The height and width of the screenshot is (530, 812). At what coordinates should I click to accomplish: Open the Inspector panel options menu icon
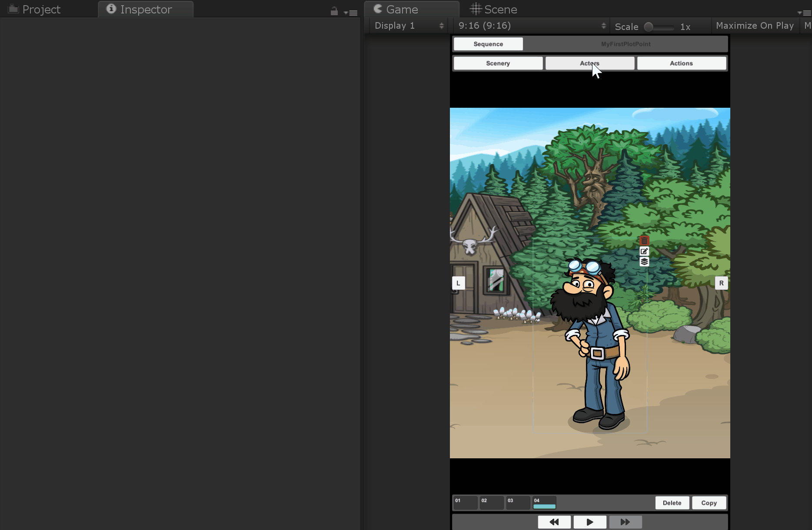click(351, 13)
